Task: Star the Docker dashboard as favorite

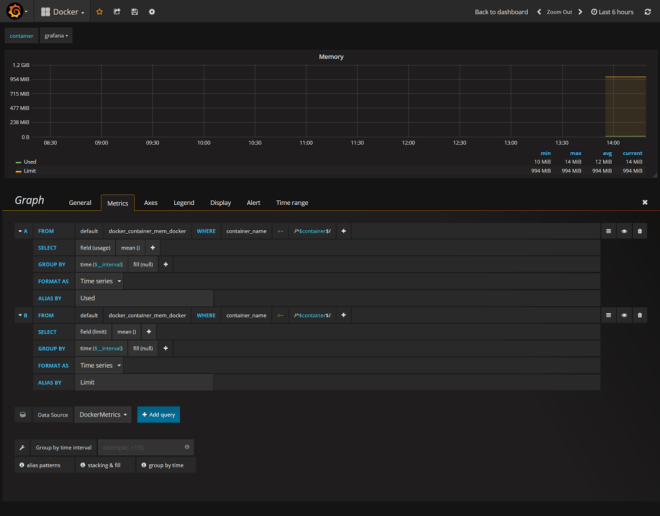Action: pyautogui.click(x=99, y=12)
